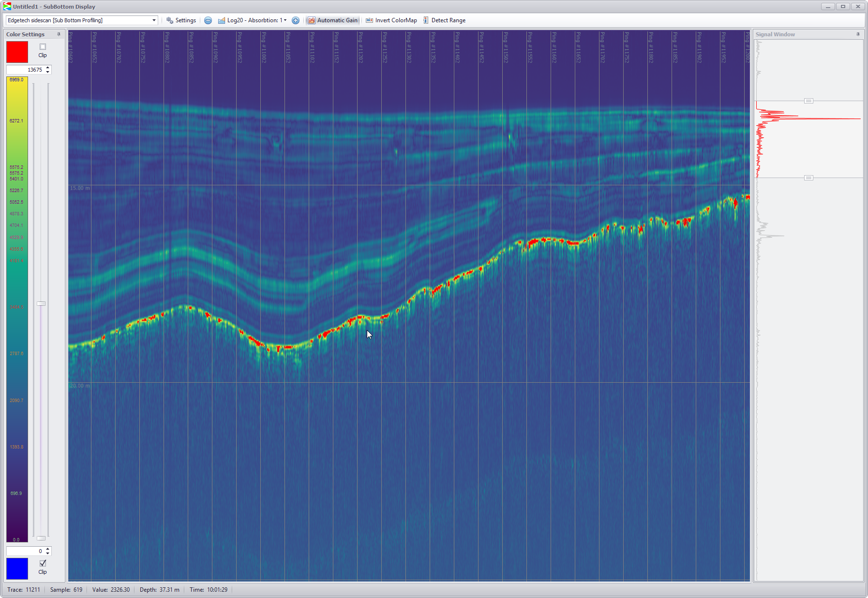
Task: Open the Edgetech sidescan source dropdown
Action: pyautogui.click(x=154, y=20)
